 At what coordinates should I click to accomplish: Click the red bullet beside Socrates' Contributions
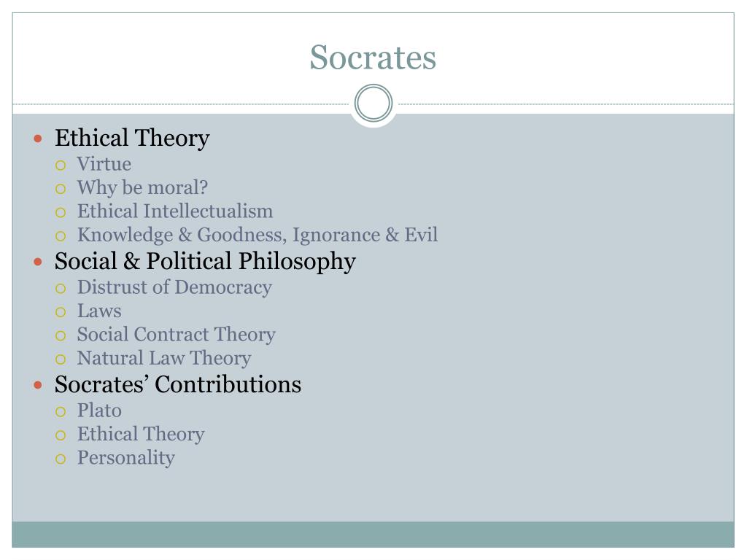(38, 385)
